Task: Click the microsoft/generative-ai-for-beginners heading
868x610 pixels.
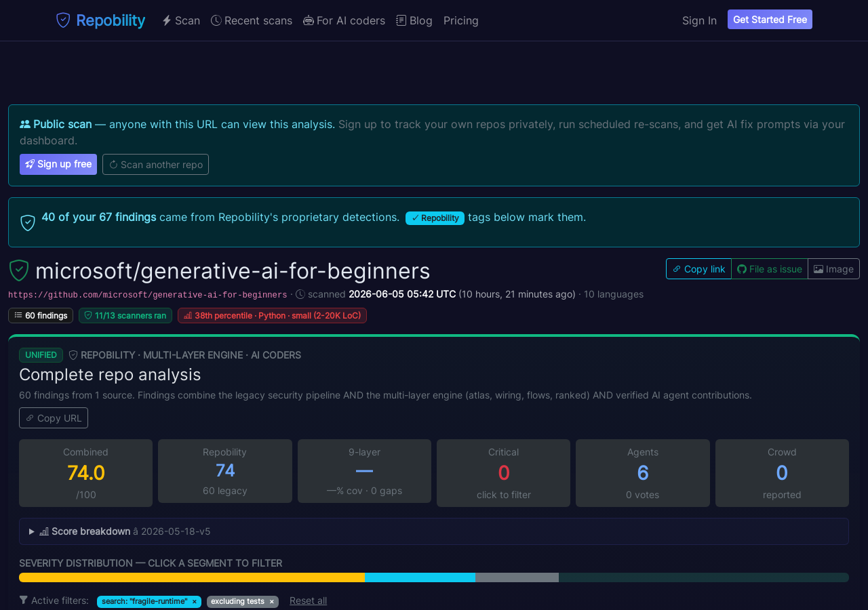Action: (233, 271)
